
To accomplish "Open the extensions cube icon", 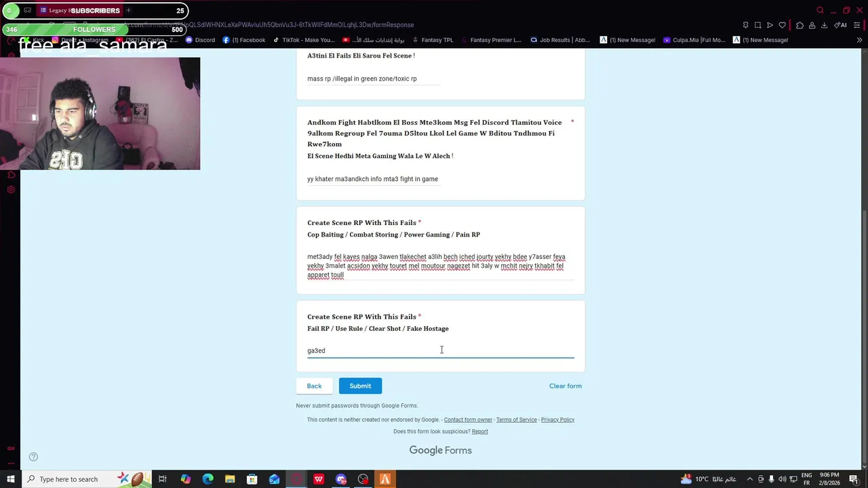I will coord(800,25).
